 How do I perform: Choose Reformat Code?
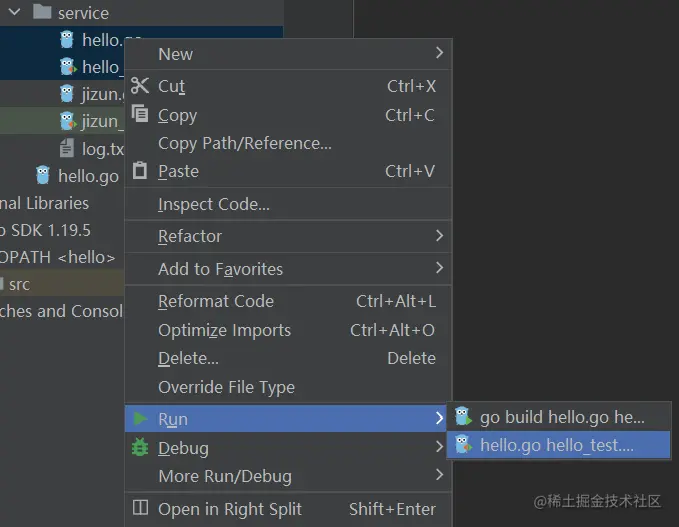(x=288, y=301)
